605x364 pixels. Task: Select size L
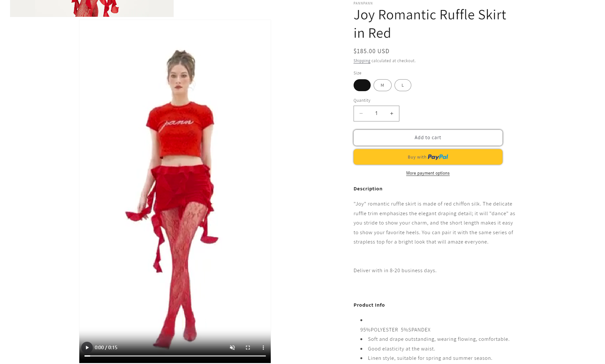coord(403,85)
